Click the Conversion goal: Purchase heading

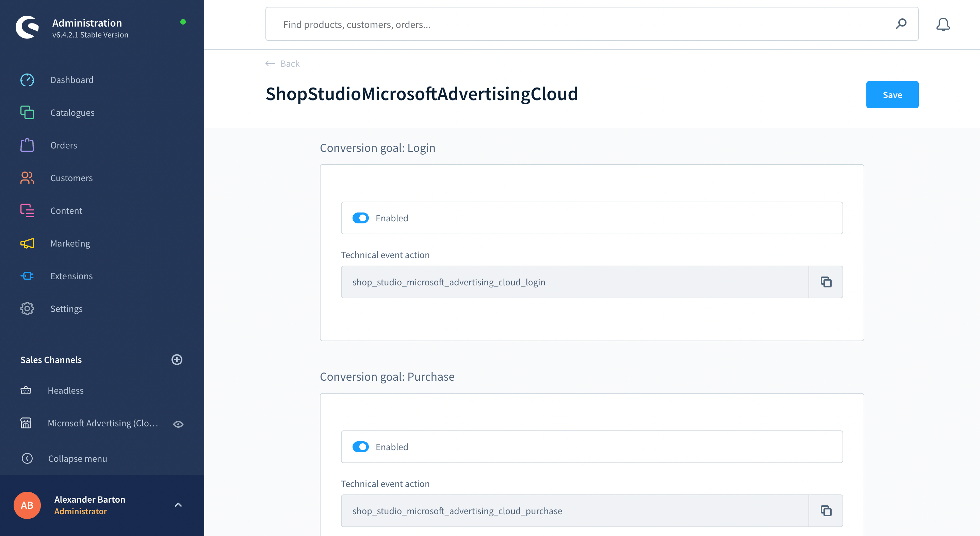pos(387,377)
